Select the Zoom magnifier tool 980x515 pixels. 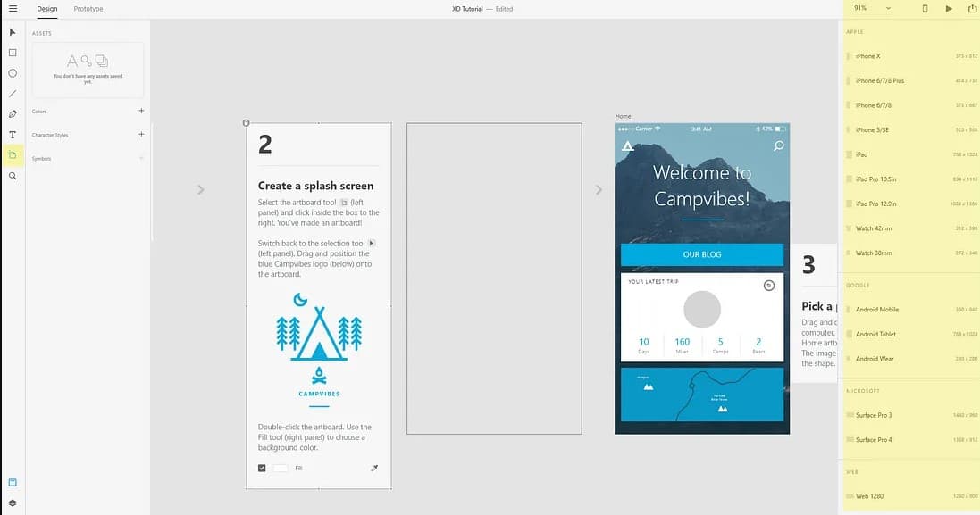pyautogui.click(x=13, y=176)
